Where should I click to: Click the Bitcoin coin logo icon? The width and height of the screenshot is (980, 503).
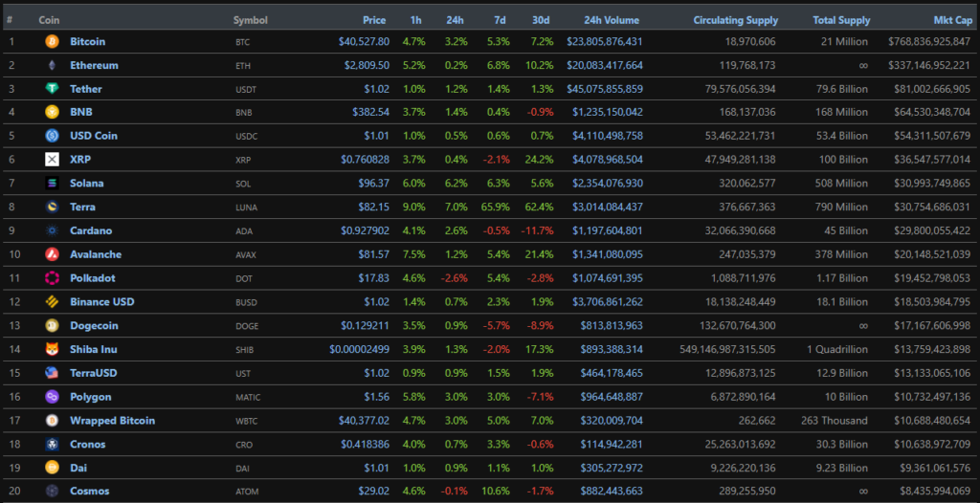[52, 42]
